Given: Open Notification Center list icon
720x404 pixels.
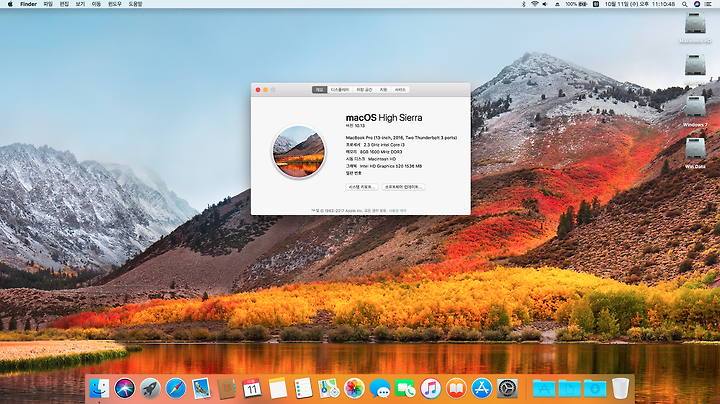Looking at the screenshot, I should 709,4.
